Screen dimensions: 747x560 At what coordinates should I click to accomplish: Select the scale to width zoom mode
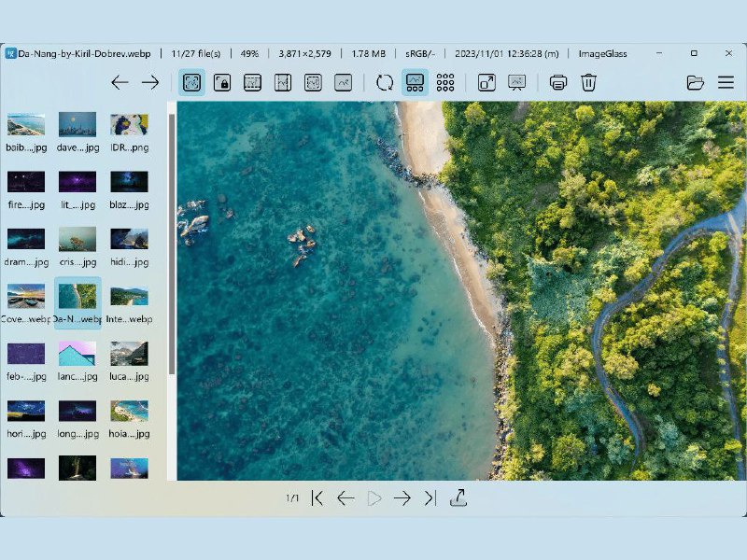(x=252, y=83)
